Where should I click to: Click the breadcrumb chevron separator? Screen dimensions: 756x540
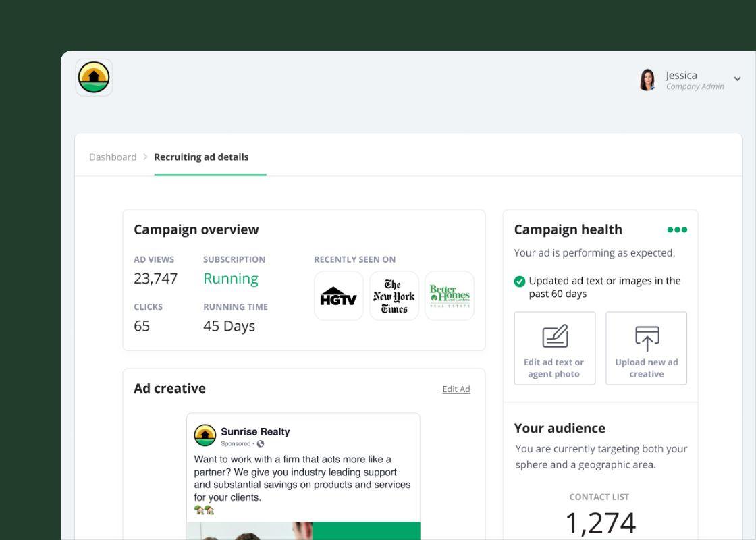(x=145, y=157)
